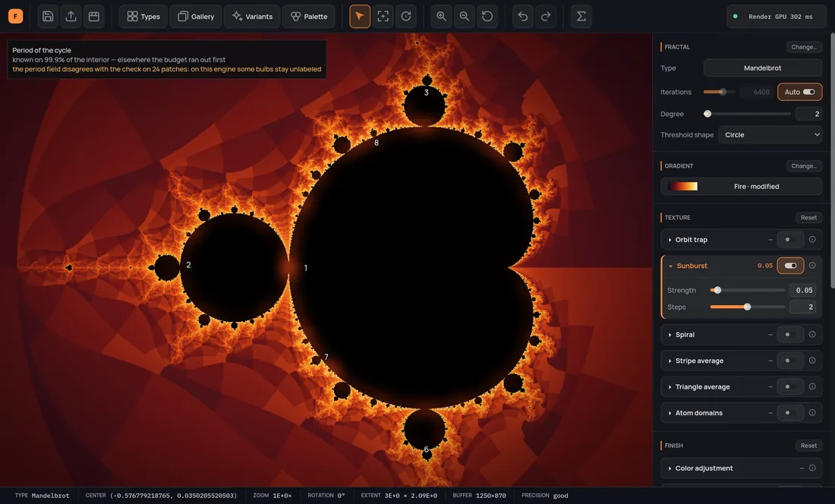Enable the Orbit trap texture toggle

pos(790,240)
